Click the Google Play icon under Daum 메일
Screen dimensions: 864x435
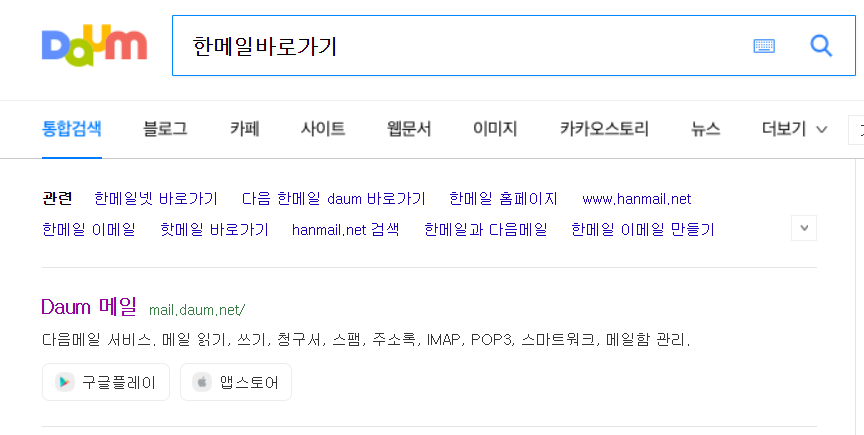pos(64,382)
